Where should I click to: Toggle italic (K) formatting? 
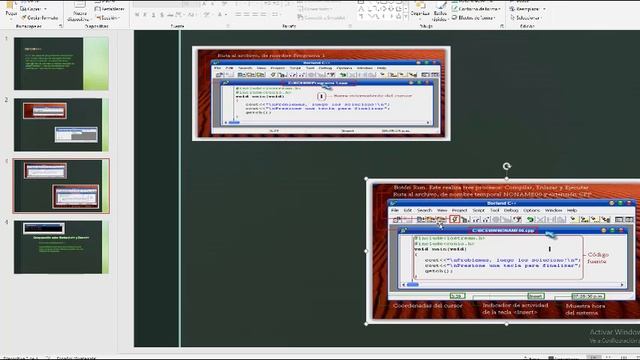point(145,15)
